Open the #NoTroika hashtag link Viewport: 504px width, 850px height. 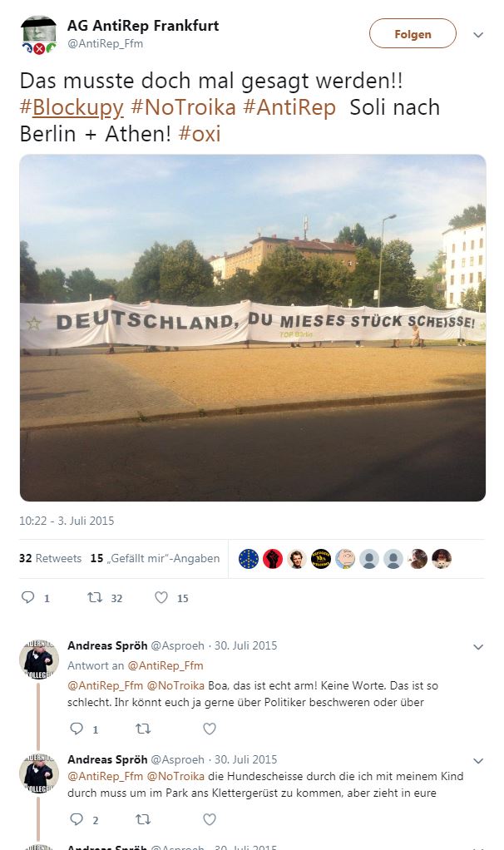tap(183, 107)
